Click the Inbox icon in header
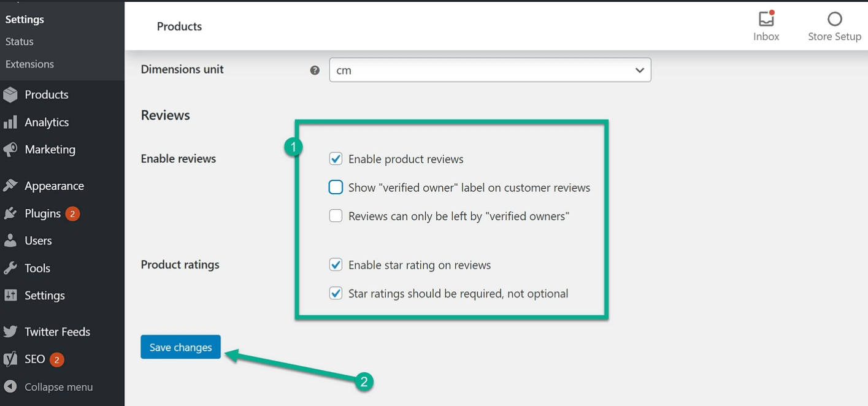The image size is (868, 406). pos(766,19)
